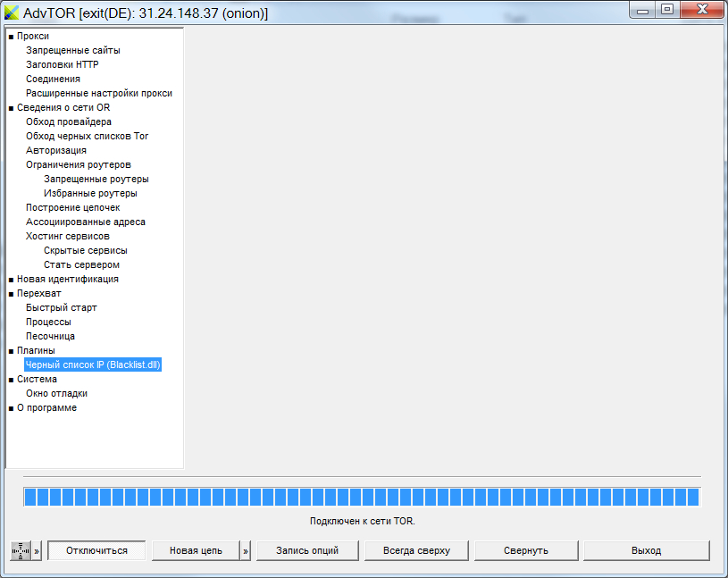Image resolution: width=728 pixels, height=578 pixels.
Task: Select Процессы in the tree
Action: click(x=48, y=323)
